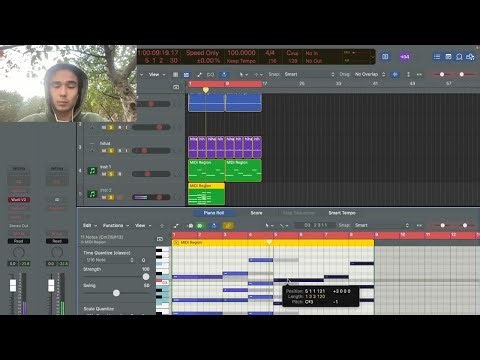Open Snap Smart dropdown in Tracks toolbar

[309, 74]
